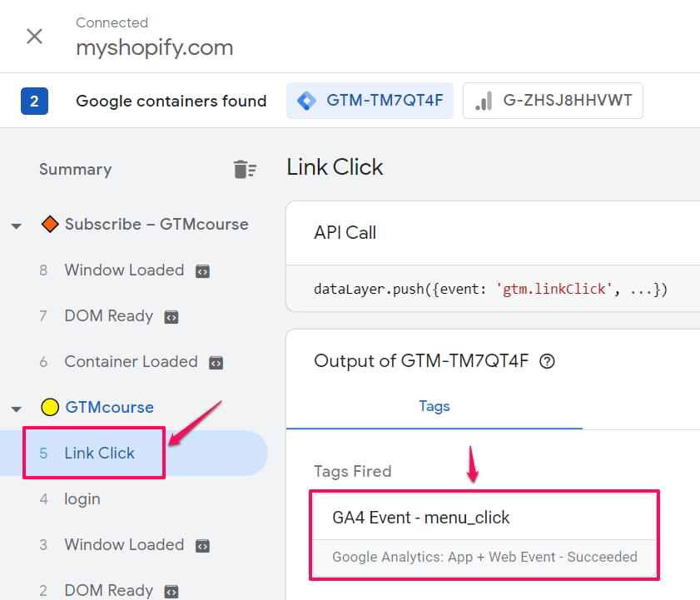Select the GTMcourse page entry

(x=109, y=407)
